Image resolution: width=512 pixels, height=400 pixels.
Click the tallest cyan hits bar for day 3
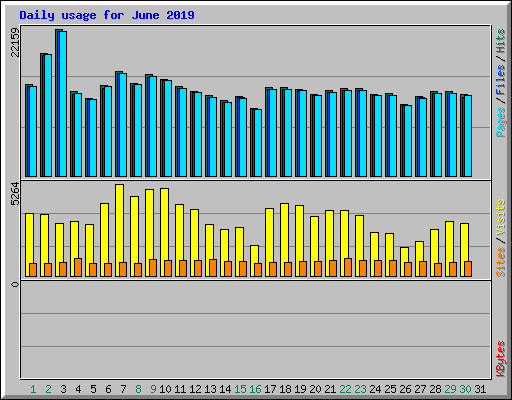click(63, 104)
